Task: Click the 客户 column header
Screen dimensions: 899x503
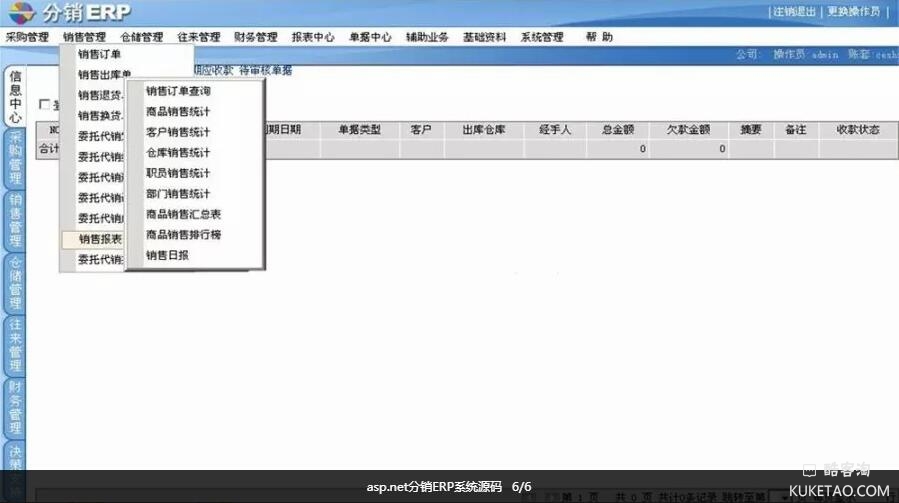Action: [421, 130]
